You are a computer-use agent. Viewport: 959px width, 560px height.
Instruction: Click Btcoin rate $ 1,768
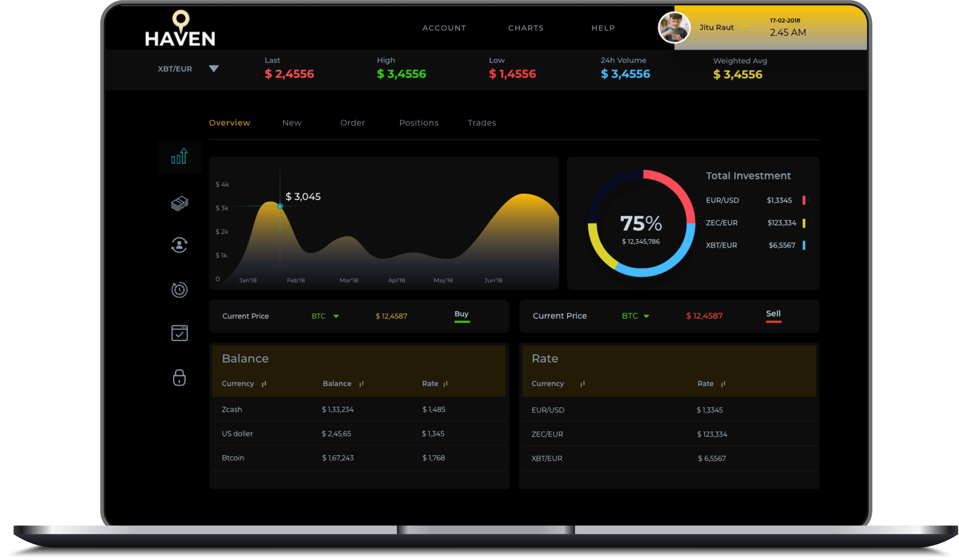[x=434, y=458]
